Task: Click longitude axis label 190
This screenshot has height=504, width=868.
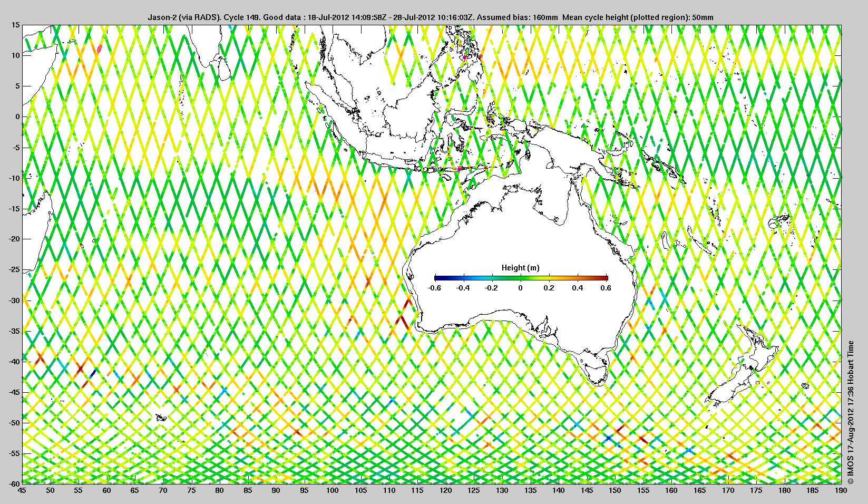Action: coord(841,491)
